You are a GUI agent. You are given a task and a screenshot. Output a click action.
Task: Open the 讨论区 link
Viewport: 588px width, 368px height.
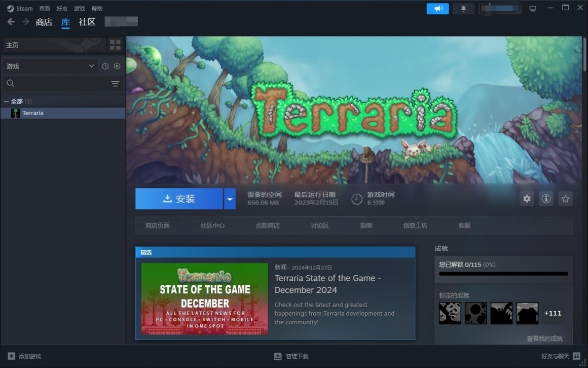pyautogui.click(x=320, y=226)
